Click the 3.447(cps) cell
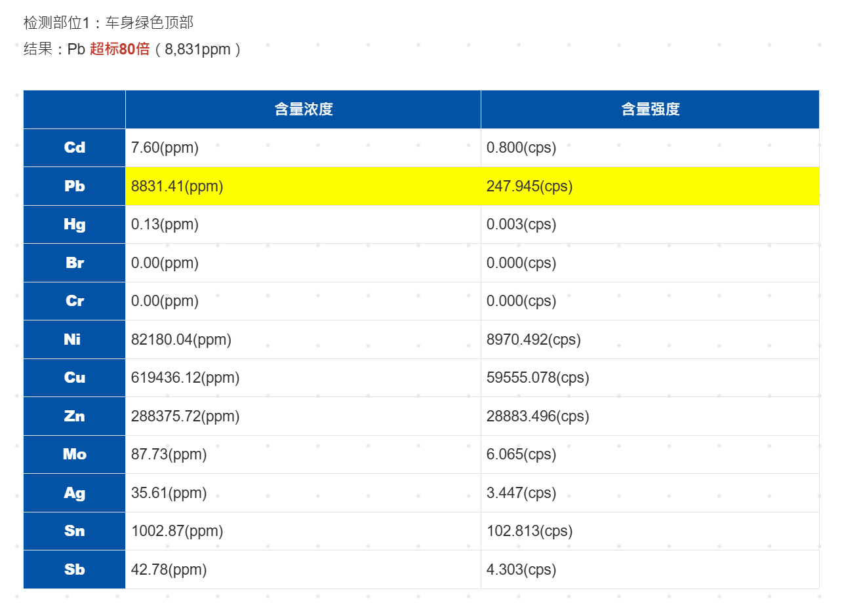The width and height of the screenshot is (842, 616). coord(650,493)
